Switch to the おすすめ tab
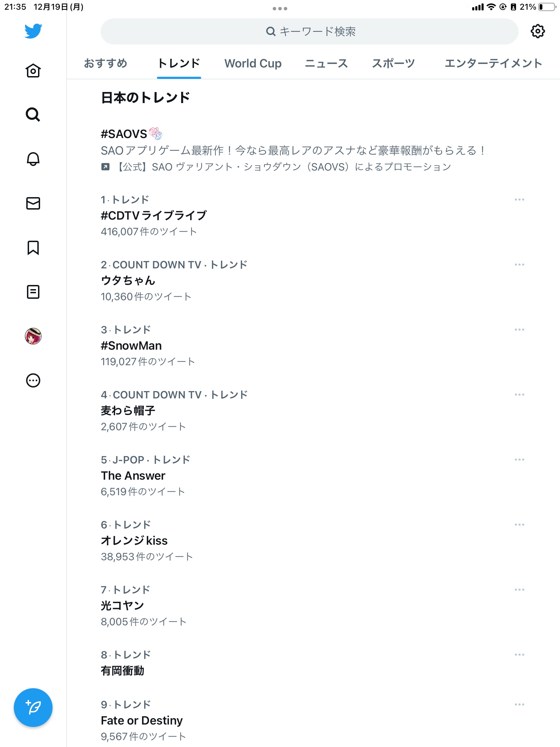The width and height of the screenshot is (560, 747). 106,64
